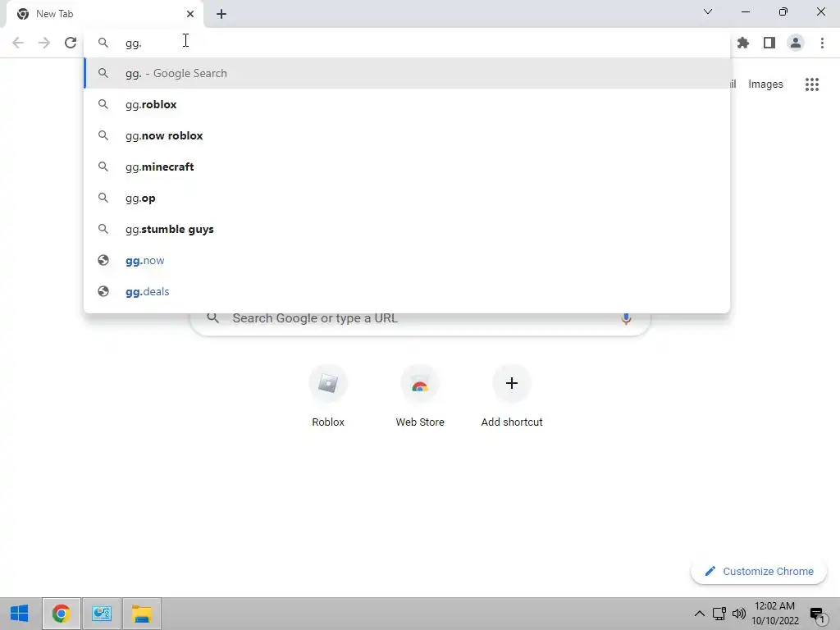Click the globe icon beside gg.deals
Viewport: 840px width, 630px height.
[x=103, y=291]
